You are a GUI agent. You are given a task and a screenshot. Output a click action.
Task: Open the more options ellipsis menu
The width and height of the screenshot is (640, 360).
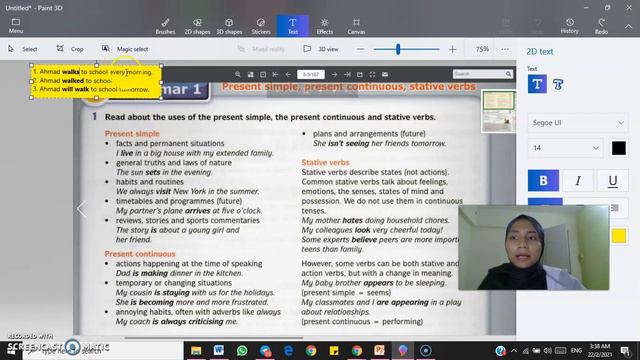pyautogui.click(x=505, y=49)
